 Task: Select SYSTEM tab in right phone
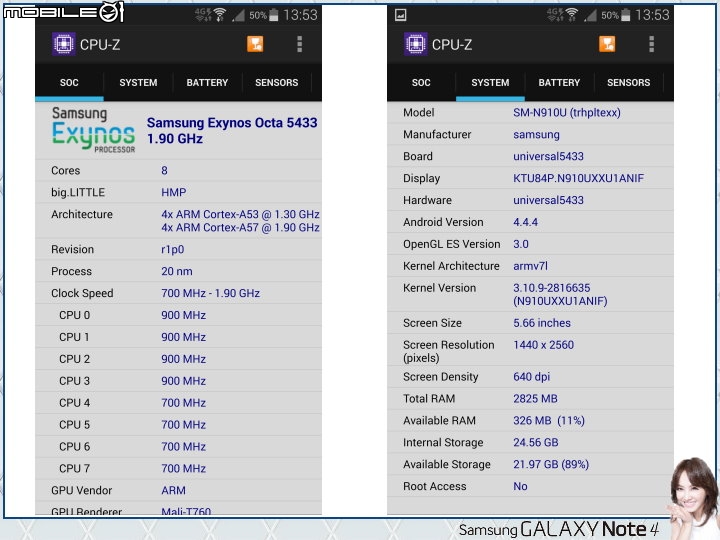(490, 83)
